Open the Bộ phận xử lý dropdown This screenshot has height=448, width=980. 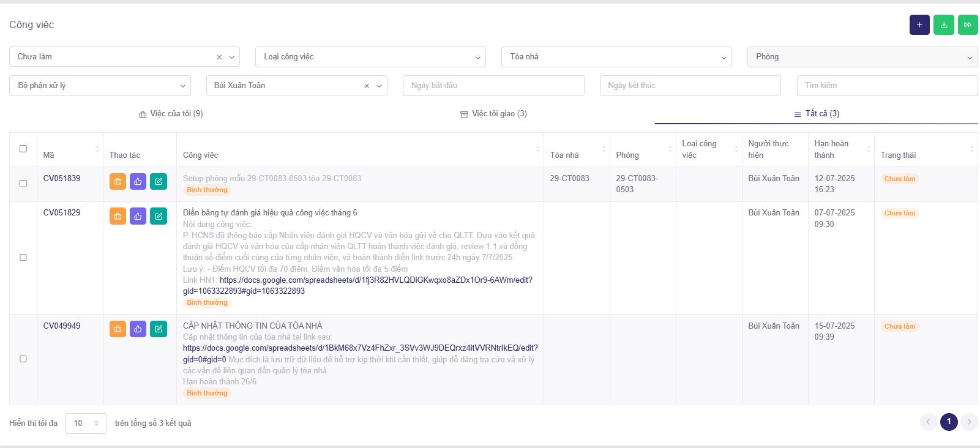[100, 86]
